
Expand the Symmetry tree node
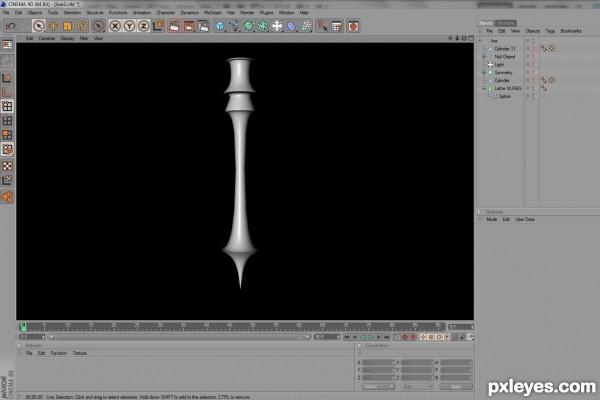[x=484, y=73]
